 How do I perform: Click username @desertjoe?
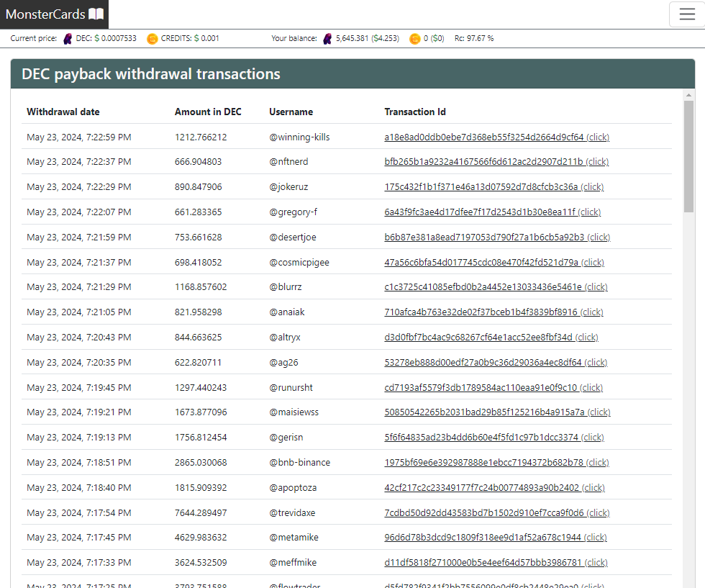[x=293, y=238]
